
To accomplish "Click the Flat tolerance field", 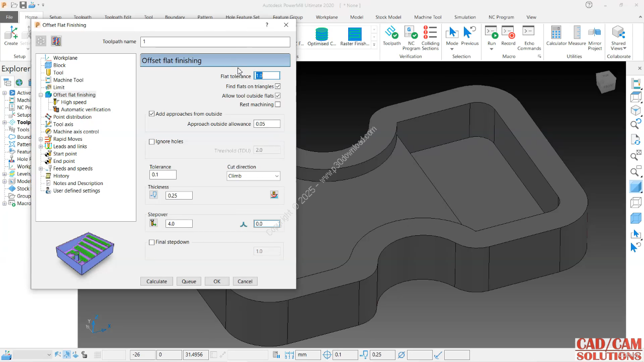I will tap(267, 75).
